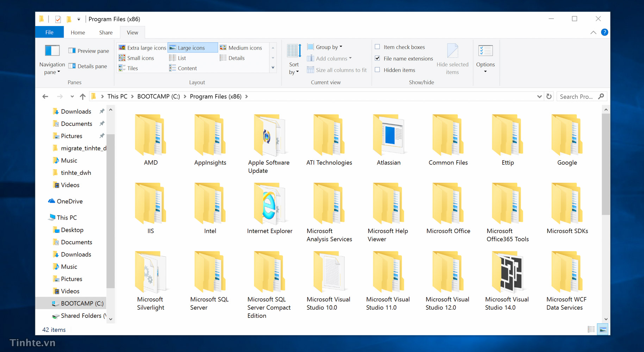The image size is (644, 352).
Task: Switch to the Share ribbon tab
Action: pyautogui.click(x=106, y=32)
